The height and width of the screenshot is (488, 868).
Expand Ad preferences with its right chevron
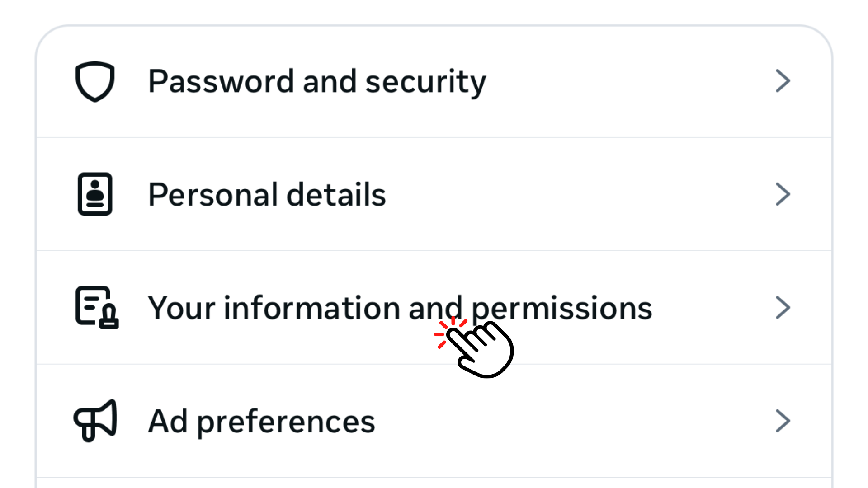coord(783,421)
